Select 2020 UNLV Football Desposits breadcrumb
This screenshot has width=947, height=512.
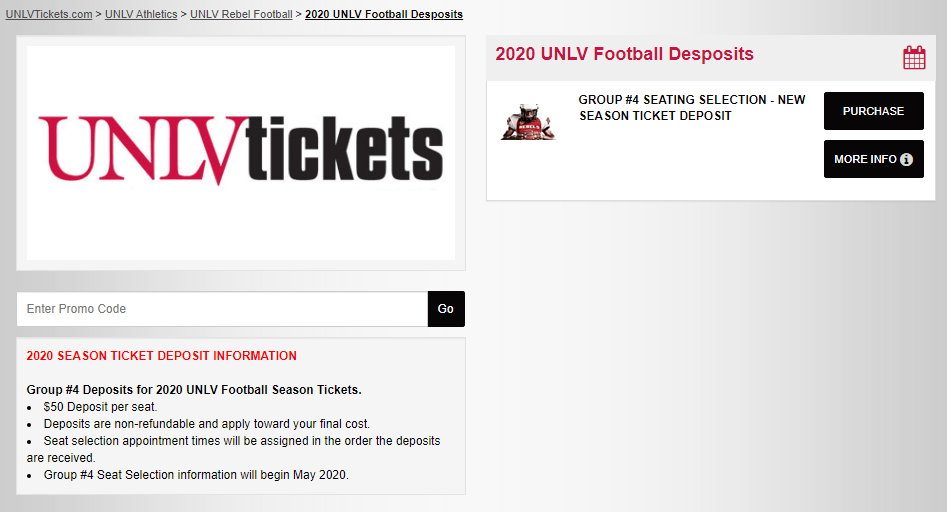[x=384, y=14]
